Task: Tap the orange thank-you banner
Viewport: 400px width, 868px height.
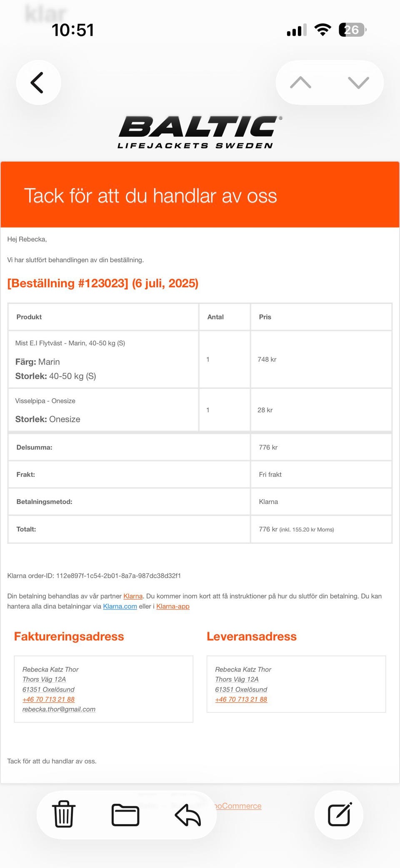Action: [200, 195]
